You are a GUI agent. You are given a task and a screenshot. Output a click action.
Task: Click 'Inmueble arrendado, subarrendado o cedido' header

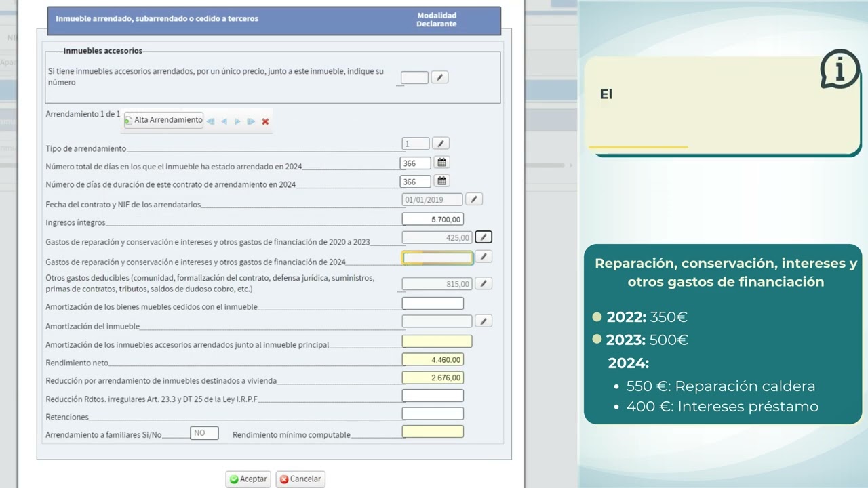click(x=157, y=19)
